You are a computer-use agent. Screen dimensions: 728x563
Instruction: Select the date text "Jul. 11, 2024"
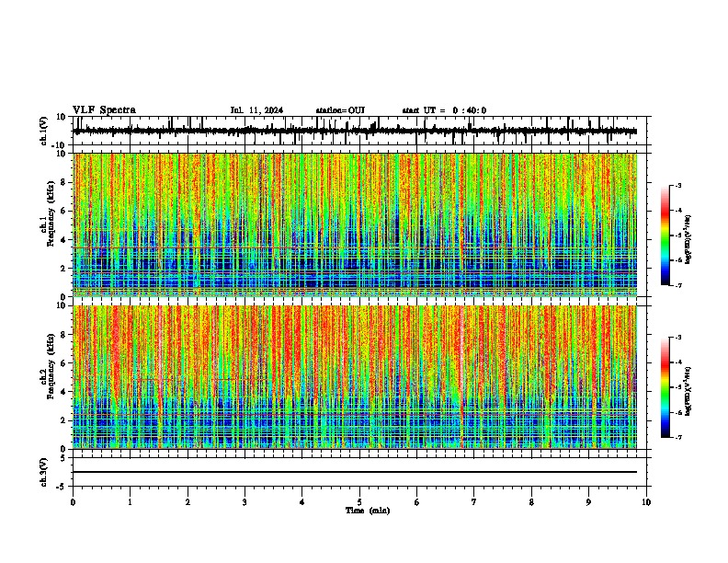256,110
